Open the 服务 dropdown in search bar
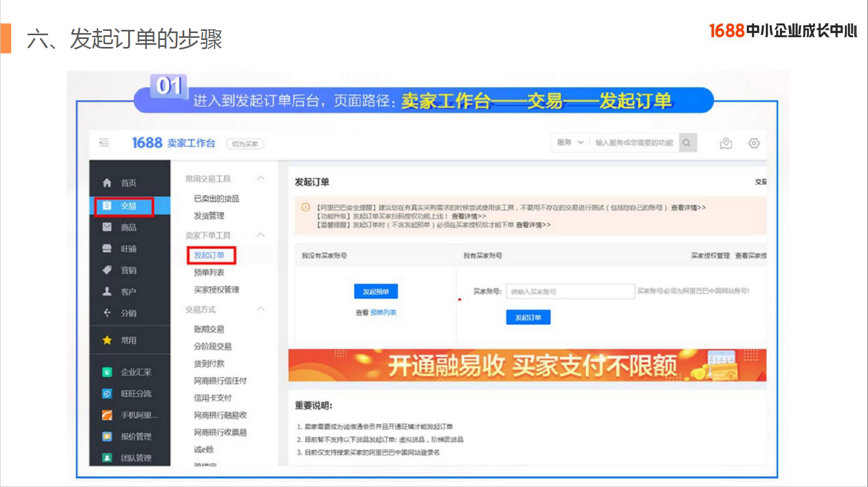 (570, 142)
